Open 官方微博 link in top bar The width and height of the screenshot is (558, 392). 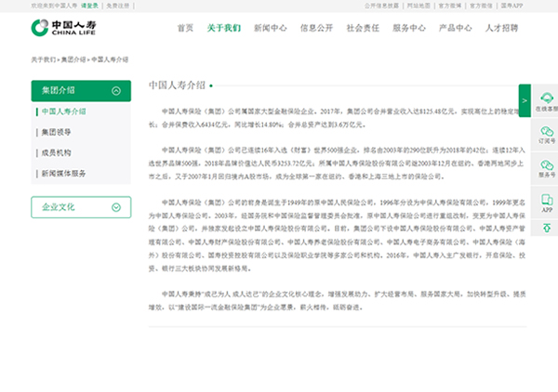(450, 6)
